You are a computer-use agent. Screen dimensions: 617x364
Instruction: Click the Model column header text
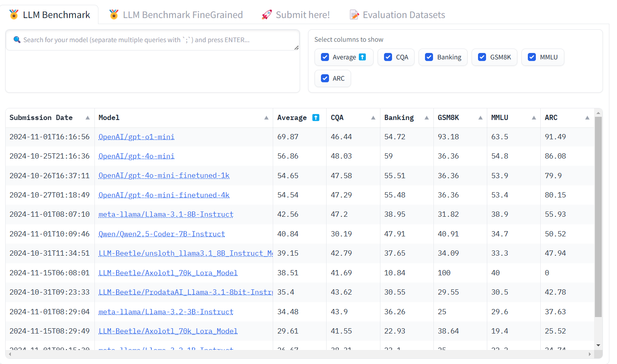tap(109, 118)
